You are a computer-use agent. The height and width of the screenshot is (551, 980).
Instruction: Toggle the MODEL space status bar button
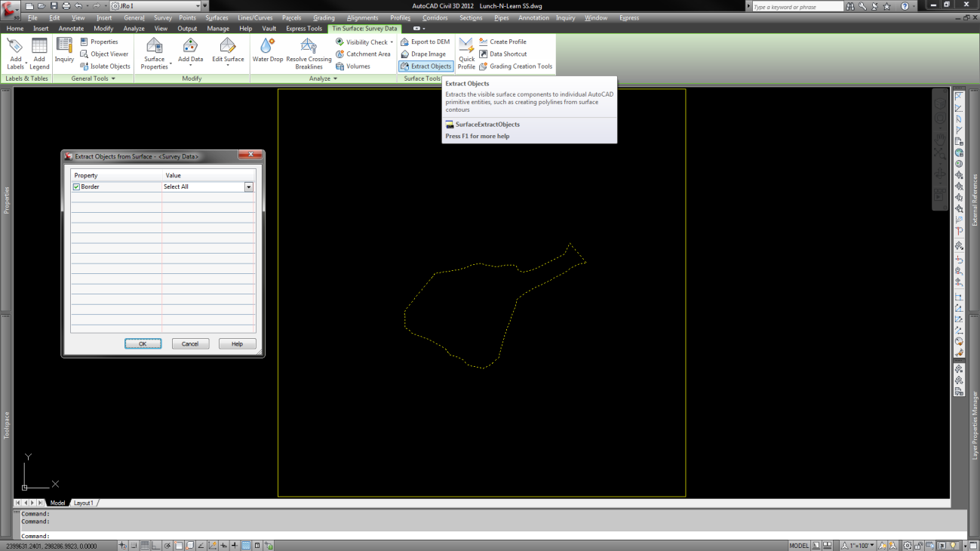tap(799, 545)
